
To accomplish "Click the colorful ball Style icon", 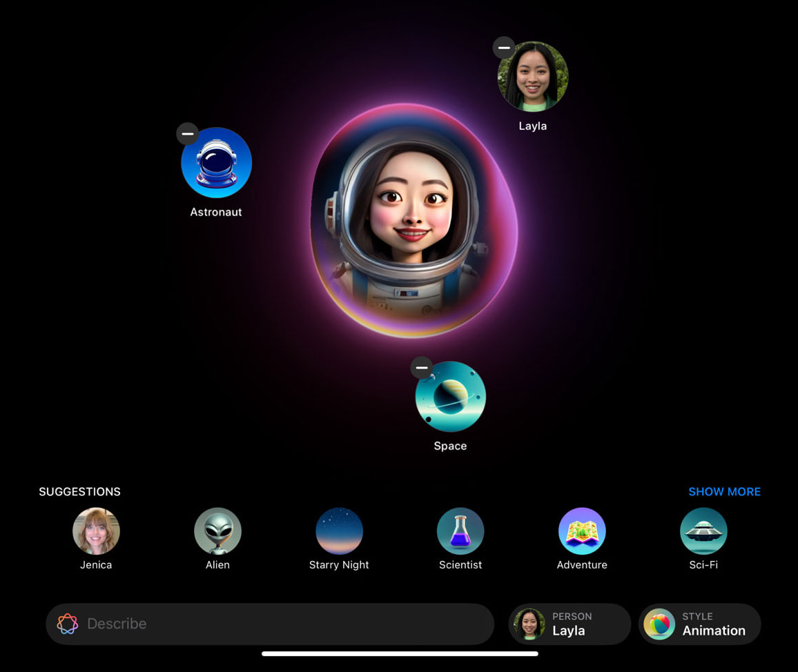I will coord(659,624).
